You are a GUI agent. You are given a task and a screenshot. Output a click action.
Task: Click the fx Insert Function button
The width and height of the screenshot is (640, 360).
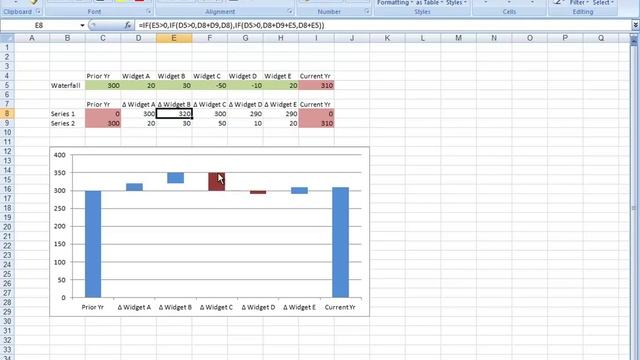(128, 25)
